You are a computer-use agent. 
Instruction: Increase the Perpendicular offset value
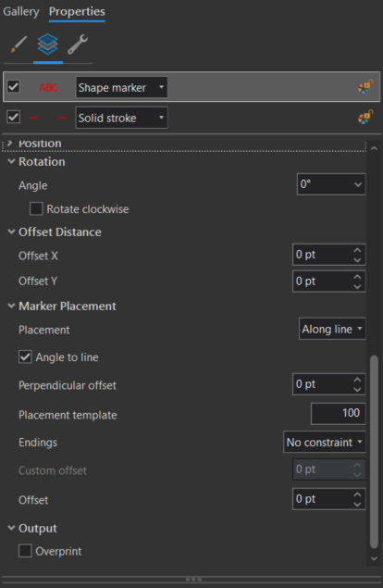point(357,380)
